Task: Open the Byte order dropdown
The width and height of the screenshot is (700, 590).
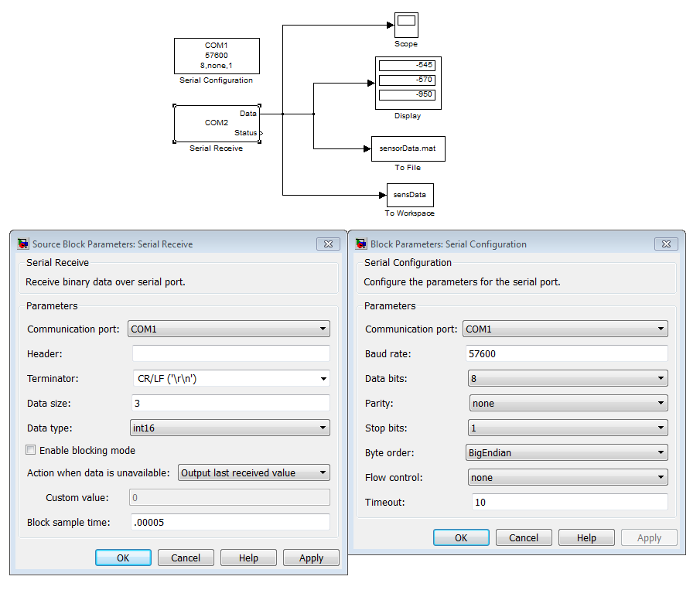Action: (x=663, y=452)
